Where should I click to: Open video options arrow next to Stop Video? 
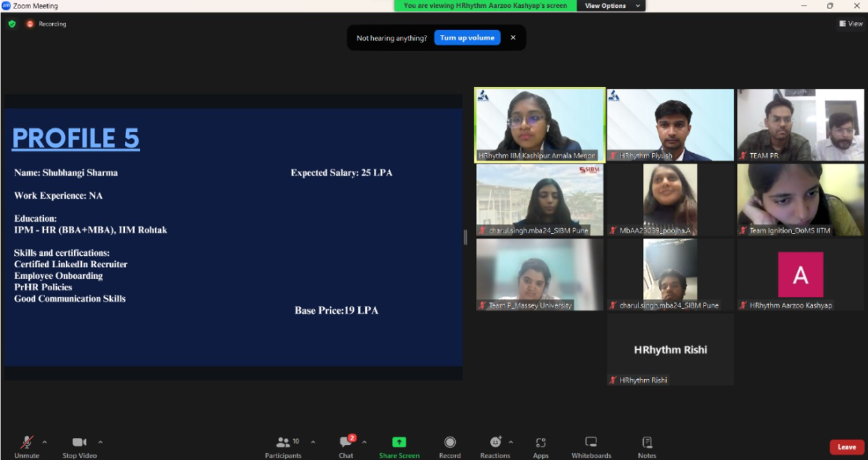pyautogui.click(x=100, y=442)
